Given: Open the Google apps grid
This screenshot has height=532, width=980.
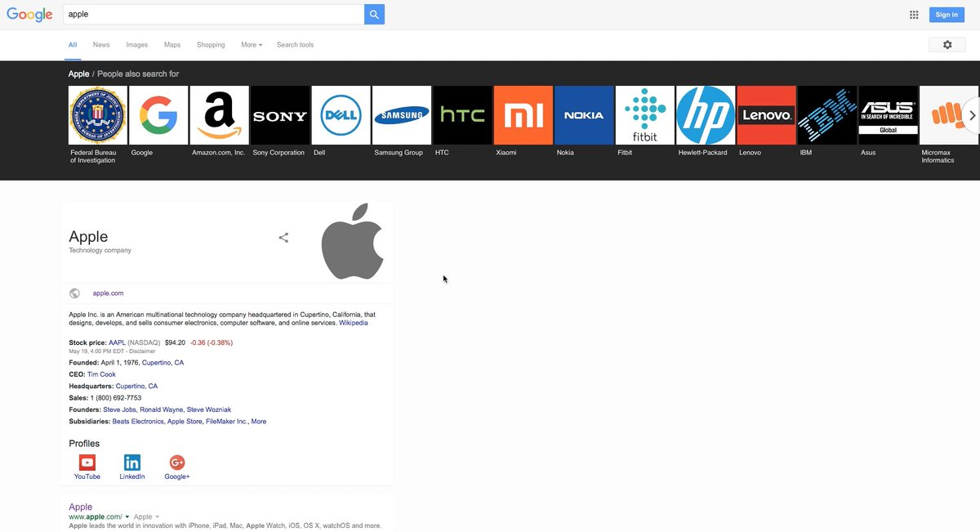Looking at the screenshot, I should click(914, 15).
